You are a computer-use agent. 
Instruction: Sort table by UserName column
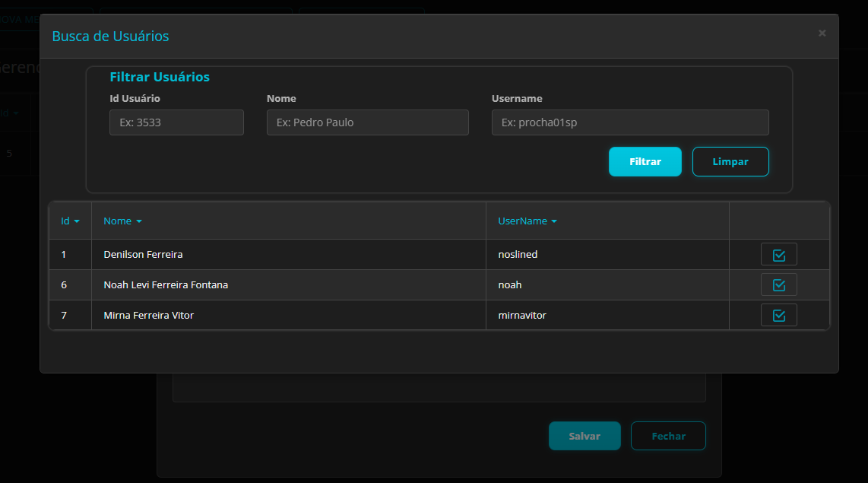[x=527, y=221]
